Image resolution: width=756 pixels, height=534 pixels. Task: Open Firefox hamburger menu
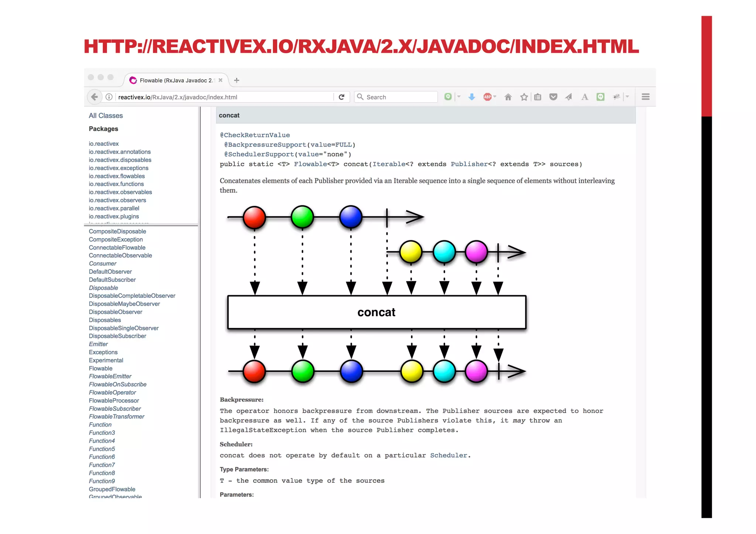coord(645,97)
